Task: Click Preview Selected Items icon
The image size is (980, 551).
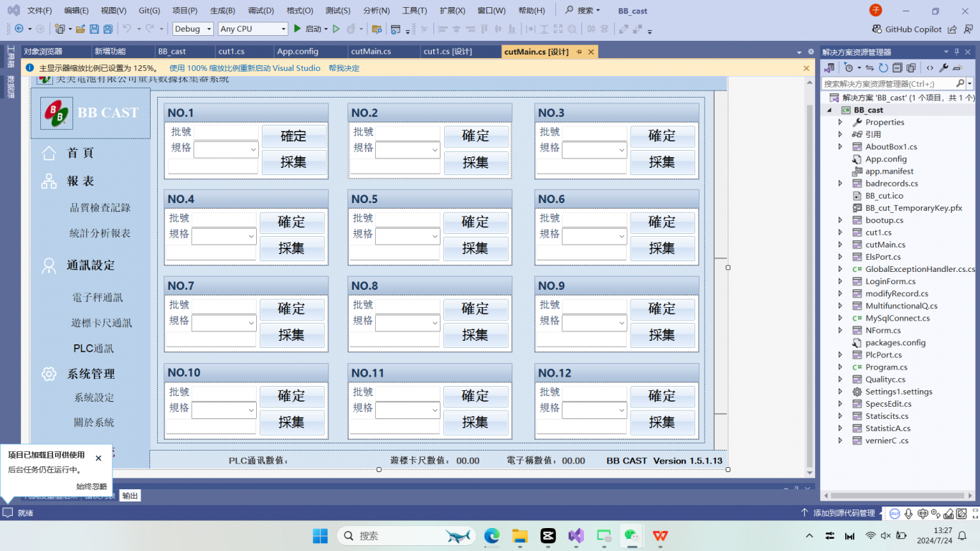Action: 958,67
